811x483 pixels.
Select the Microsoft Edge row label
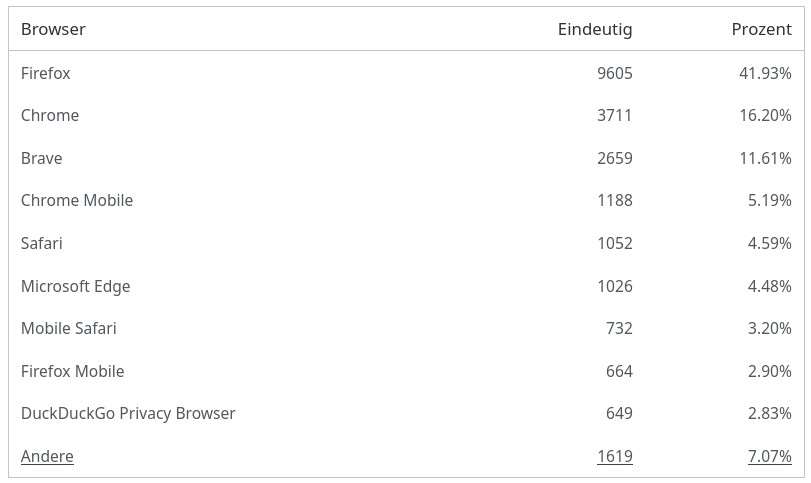(x=76, y=286)
